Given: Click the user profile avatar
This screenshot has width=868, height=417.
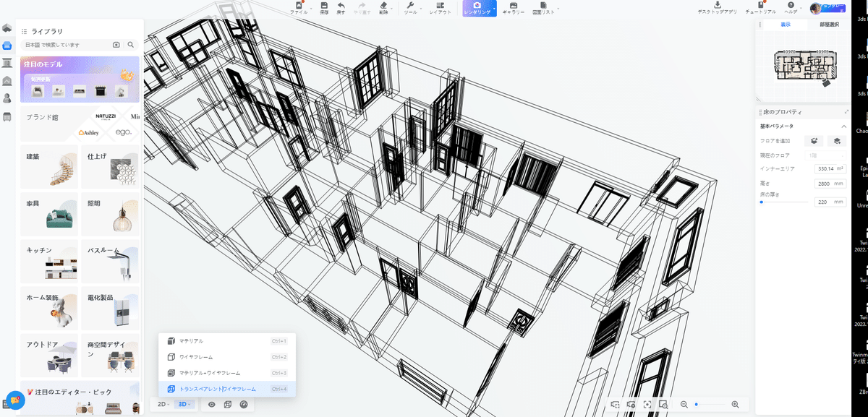Looking at the screenshot, I should (816, 8).
